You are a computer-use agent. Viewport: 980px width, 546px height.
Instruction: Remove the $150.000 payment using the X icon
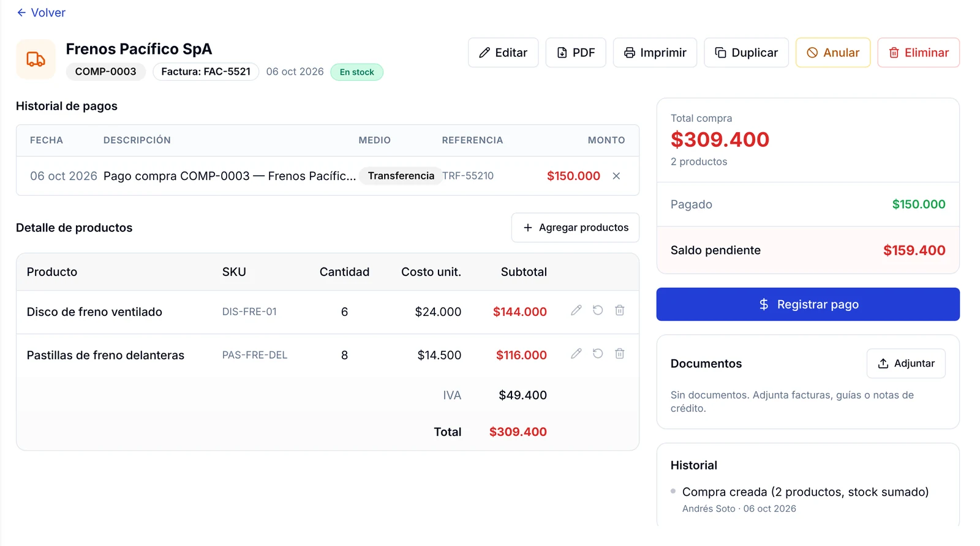coord(616,176)
